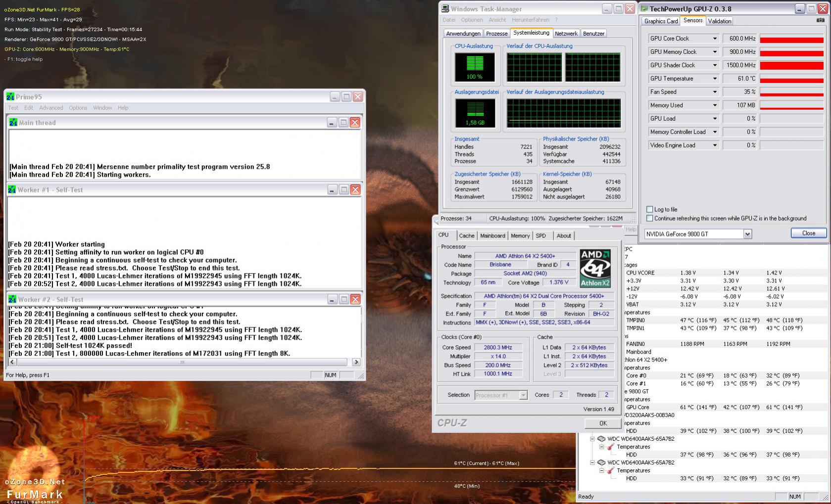The width and height of the screenshot is (831, 504).
Task: Click the Worker #1 - Self-Test window icon
Action: pos(12,189)
